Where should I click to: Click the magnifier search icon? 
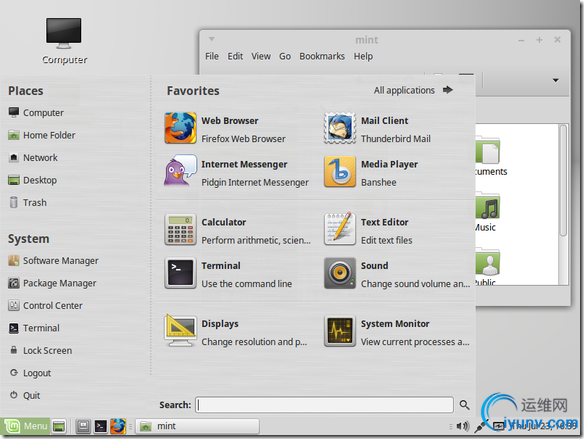pyautogui.click(x=464, y=405)
